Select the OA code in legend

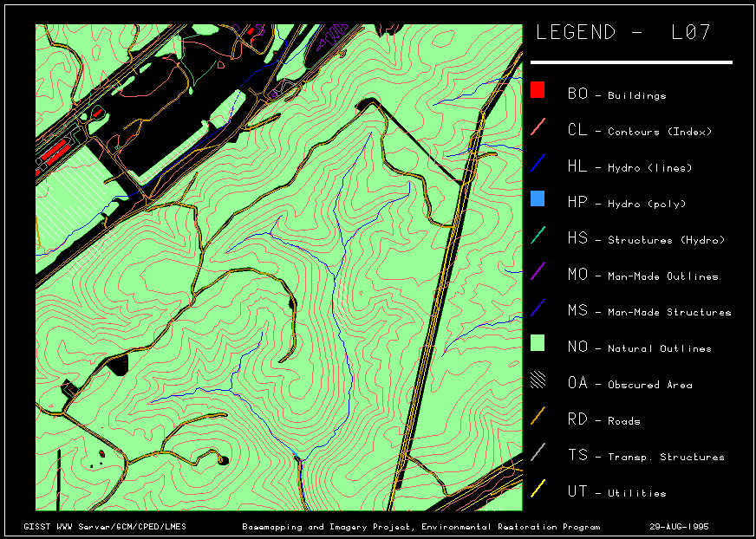click(x=577, y=383)
